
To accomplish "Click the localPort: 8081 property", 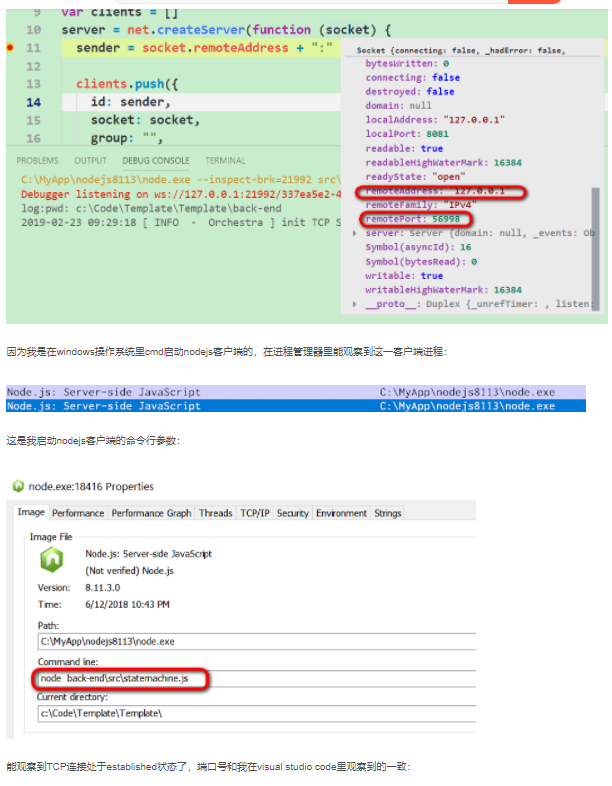I will [407, 134].
